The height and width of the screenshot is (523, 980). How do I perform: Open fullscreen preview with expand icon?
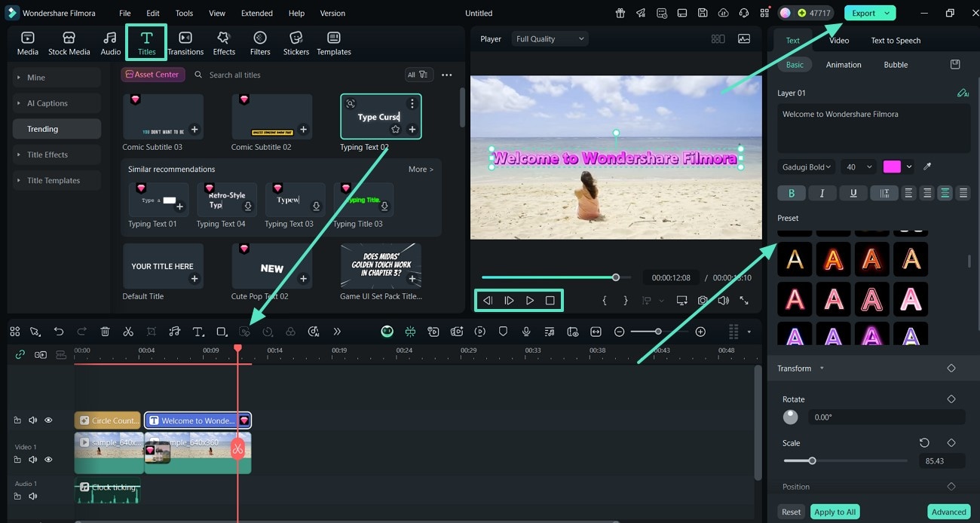[744, 300]
